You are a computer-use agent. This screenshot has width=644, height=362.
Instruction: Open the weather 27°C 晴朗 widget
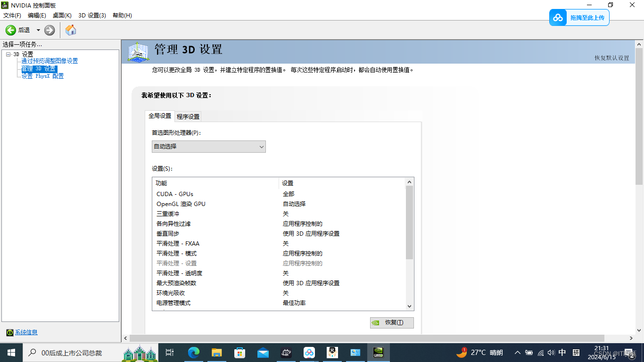point(480,353)
